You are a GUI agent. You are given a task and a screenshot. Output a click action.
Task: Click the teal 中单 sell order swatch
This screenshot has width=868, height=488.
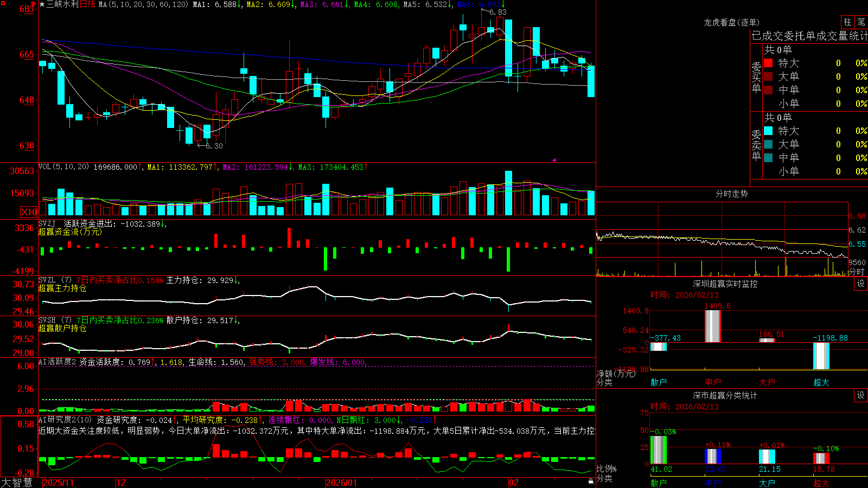768,157
